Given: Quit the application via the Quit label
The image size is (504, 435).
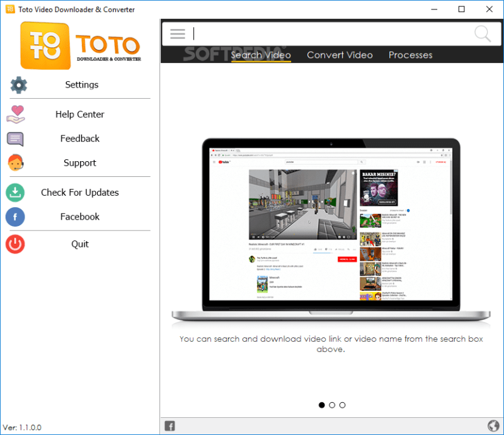Looking at the screenshot, I should [x=80, y=244].
